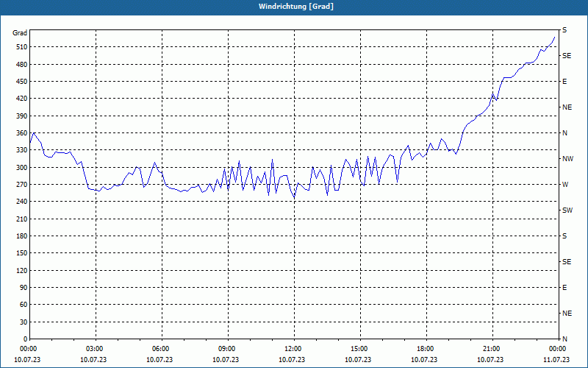Select the 12:00 time label
This screenshot has height=368, width=588.
[293, 349]
